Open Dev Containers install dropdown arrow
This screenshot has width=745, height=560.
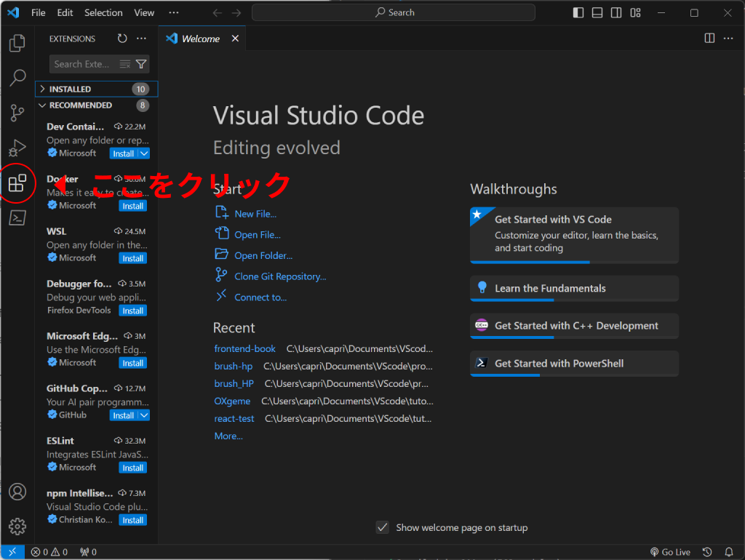[144, 153]
